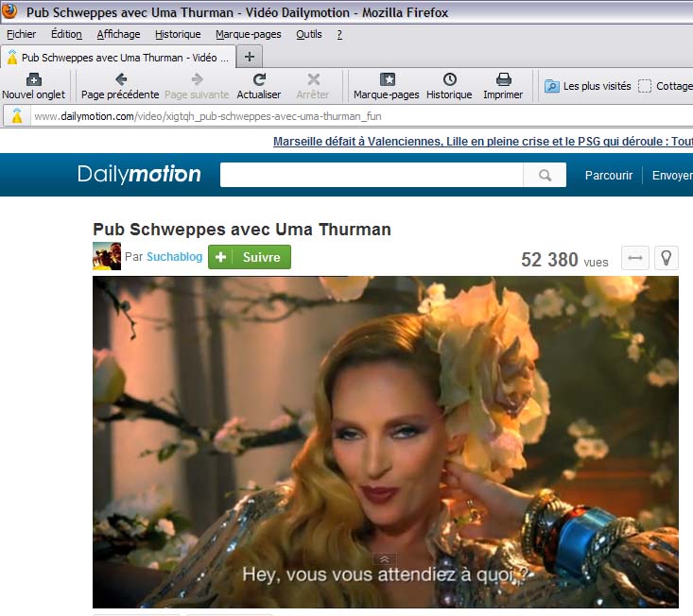Open the Fichier menu

click(x=21, y=34)
